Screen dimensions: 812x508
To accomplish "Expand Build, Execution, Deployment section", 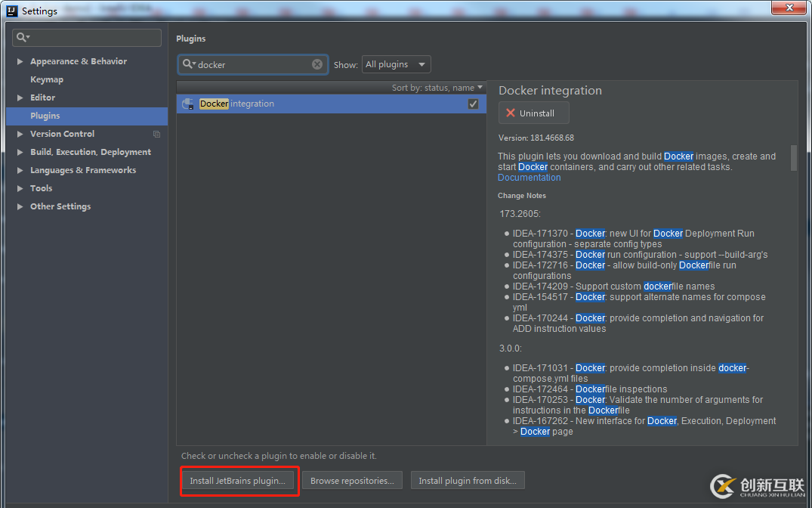I will tap(20, 152).
